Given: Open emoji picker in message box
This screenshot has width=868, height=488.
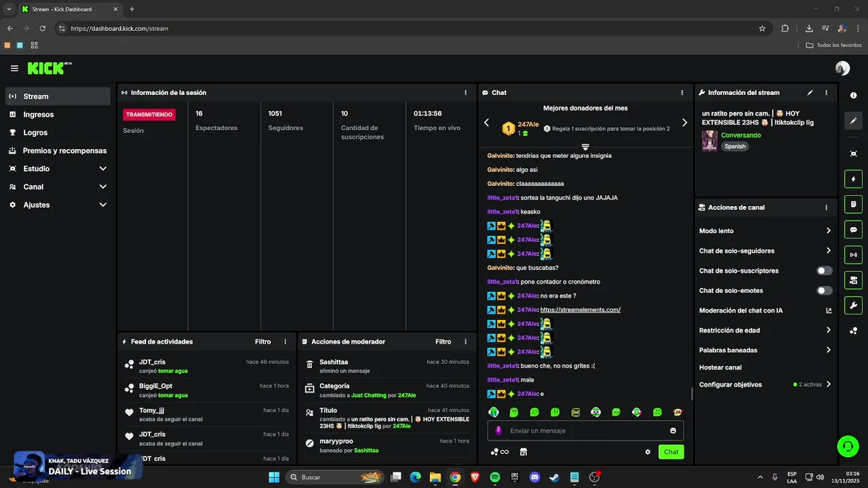Looking at the screenshot, I should (x=673, y=430).
